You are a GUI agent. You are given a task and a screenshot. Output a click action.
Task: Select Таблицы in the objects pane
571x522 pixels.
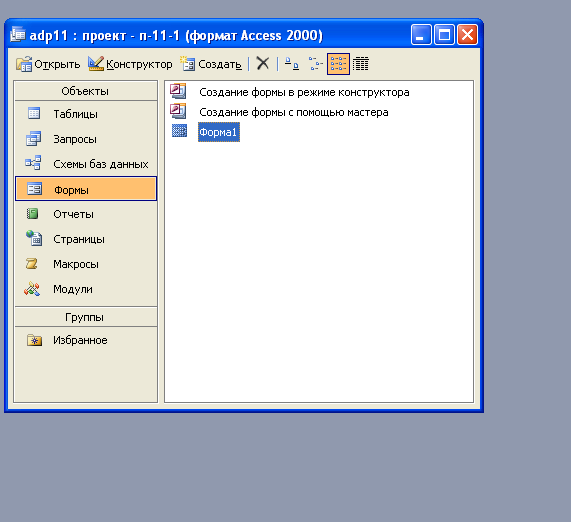point(86,114)
